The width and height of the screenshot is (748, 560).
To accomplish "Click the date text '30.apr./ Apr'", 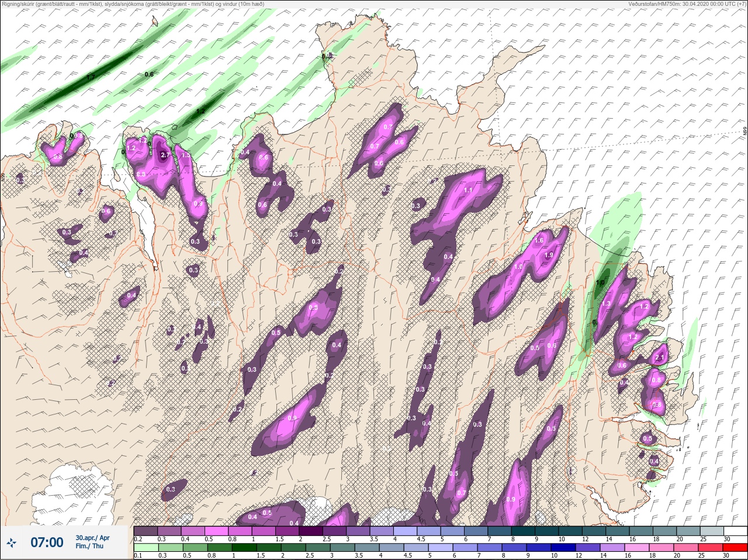I will pyautogui.click(x=92, y=538).
